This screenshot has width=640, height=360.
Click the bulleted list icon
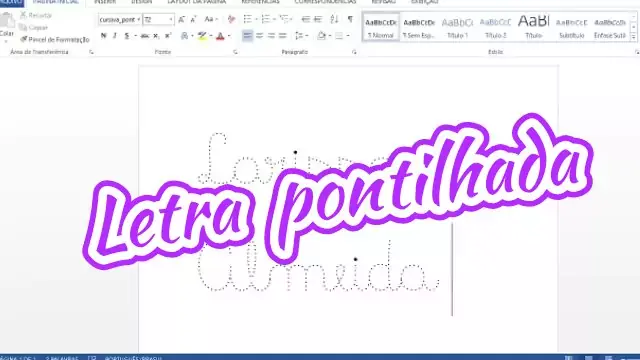click(247, 19)
